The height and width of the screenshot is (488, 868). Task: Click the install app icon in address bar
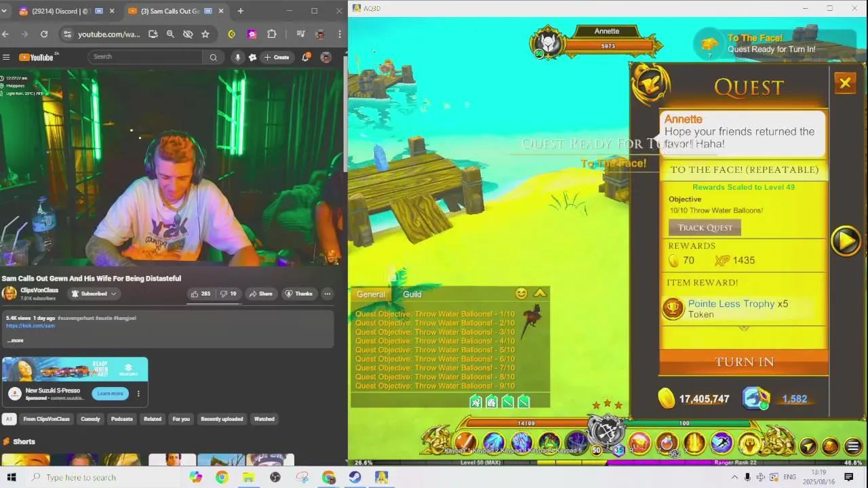tap(153, 34)
